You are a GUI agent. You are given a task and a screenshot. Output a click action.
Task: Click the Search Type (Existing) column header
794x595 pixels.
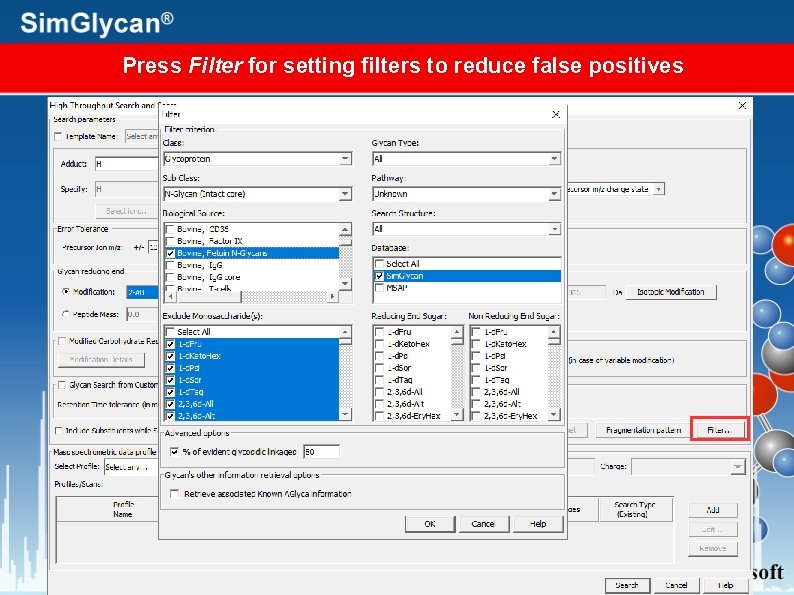[x=635, y=509]
